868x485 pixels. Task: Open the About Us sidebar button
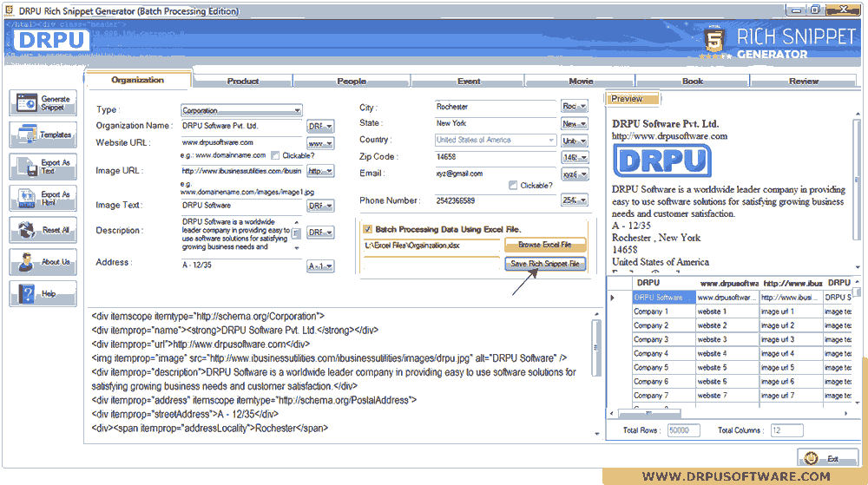tap(43, 261)
